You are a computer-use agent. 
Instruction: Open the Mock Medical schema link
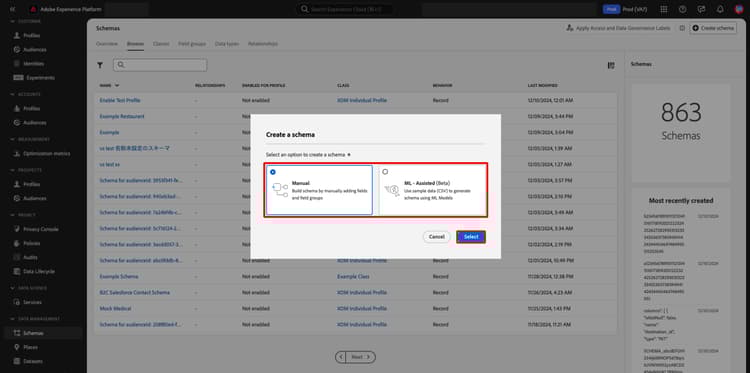point(115,308)
